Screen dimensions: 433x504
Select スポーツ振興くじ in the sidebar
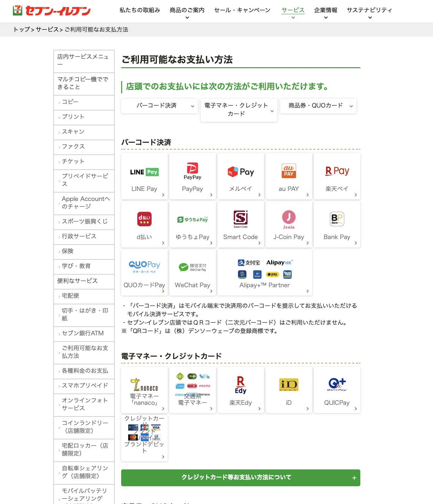[84, 222]
